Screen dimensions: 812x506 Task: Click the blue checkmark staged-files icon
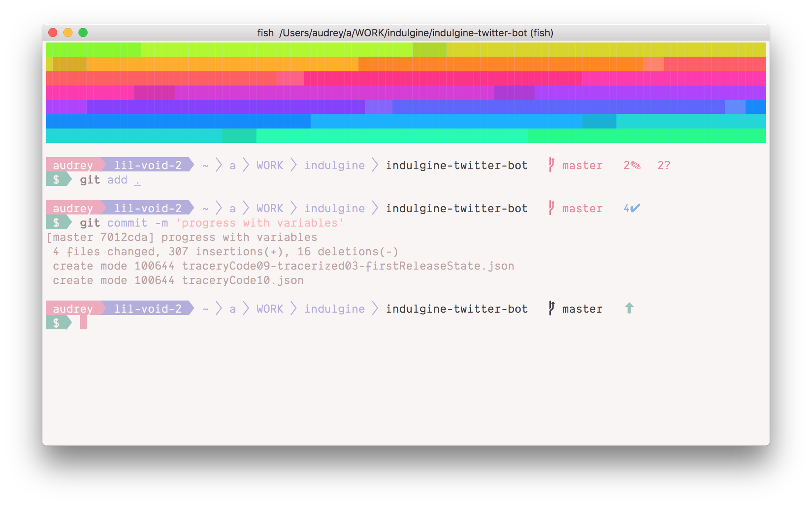click(x=635, y=208)
